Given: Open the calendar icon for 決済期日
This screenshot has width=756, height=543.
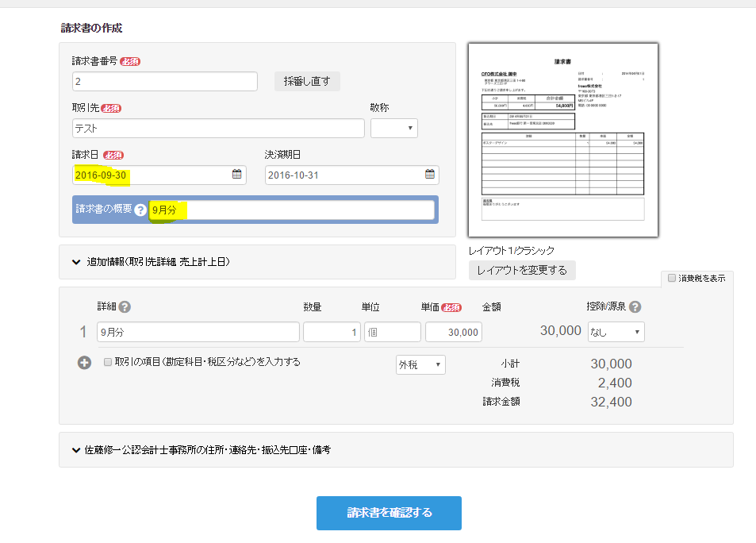Looking at the screenshot, I should point(429,175).
